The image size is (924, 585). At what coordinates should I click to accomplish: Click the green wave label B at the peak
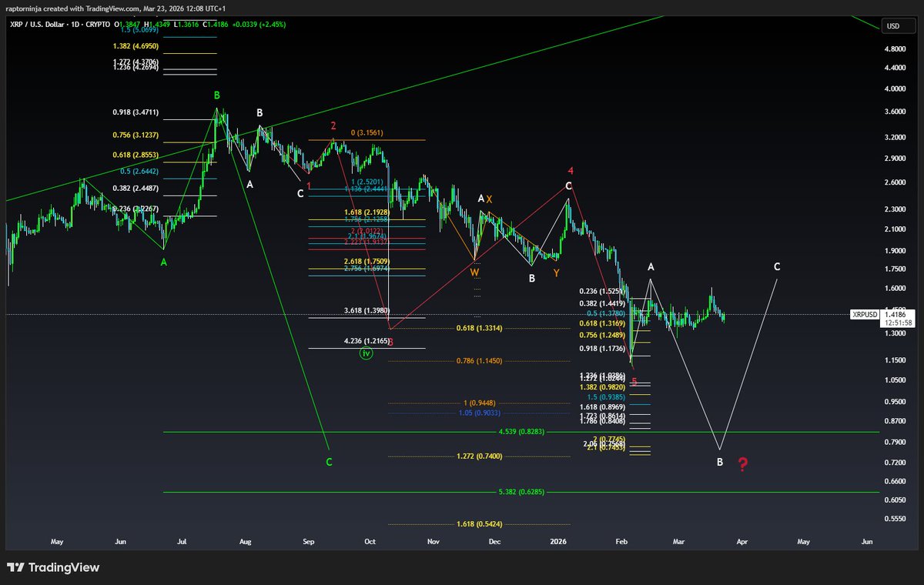pyautogui.click(x=217, y=95)
